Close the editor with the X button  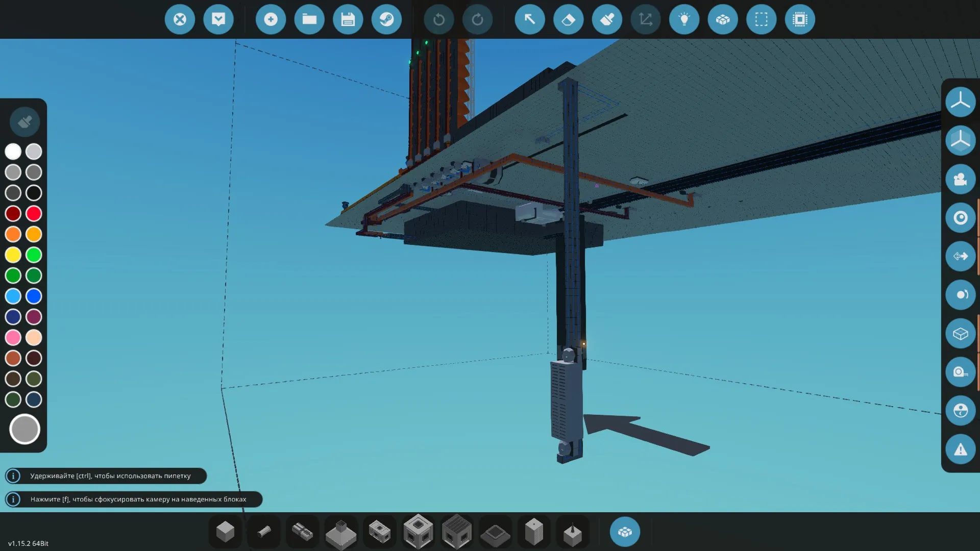[x=180, y=19]
